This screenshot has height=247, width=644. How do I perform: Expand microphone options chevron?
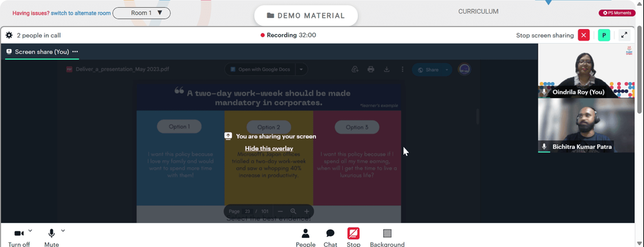[63, 231]
